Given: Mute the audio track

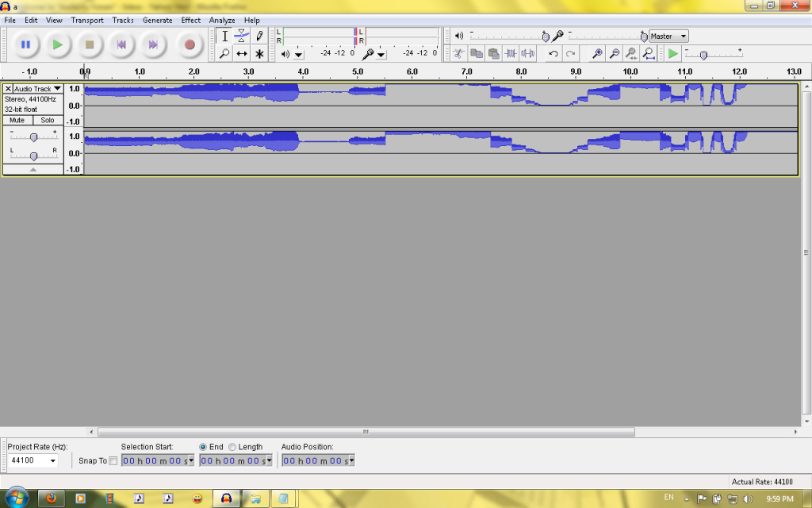Looking at the screenshot, I should pyautogui.click(x=17, y=120).
